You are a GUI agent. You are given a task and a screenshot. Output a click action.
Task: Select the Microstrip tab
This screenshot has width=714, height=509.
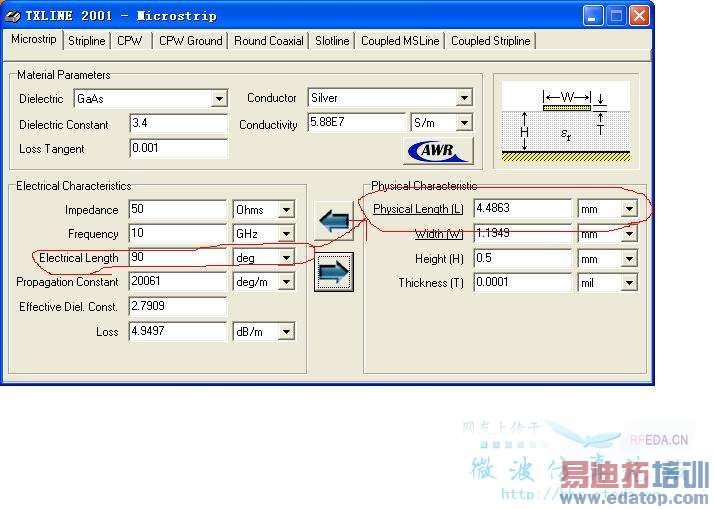pos(33,39)
